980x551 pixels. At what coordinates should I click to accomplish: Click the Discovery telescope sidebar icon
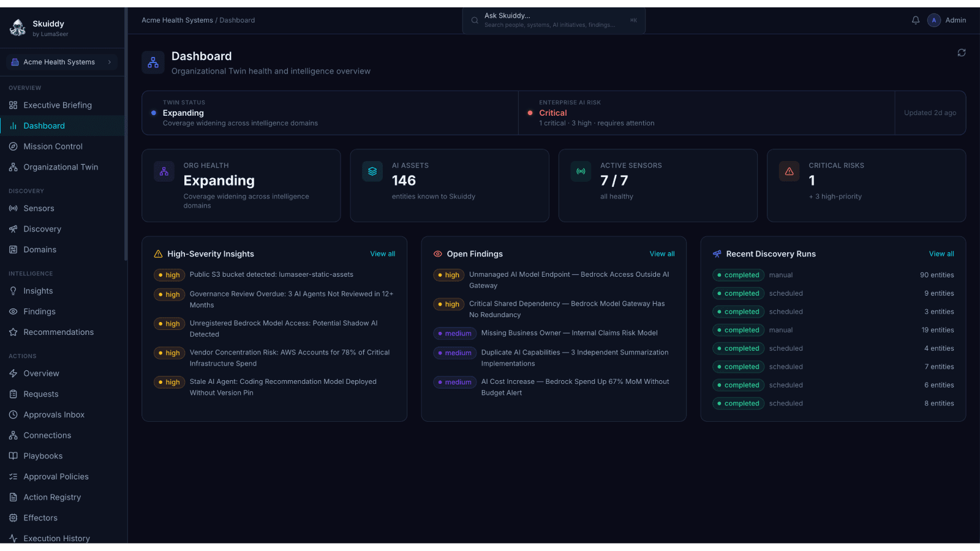tap(13, 229)
